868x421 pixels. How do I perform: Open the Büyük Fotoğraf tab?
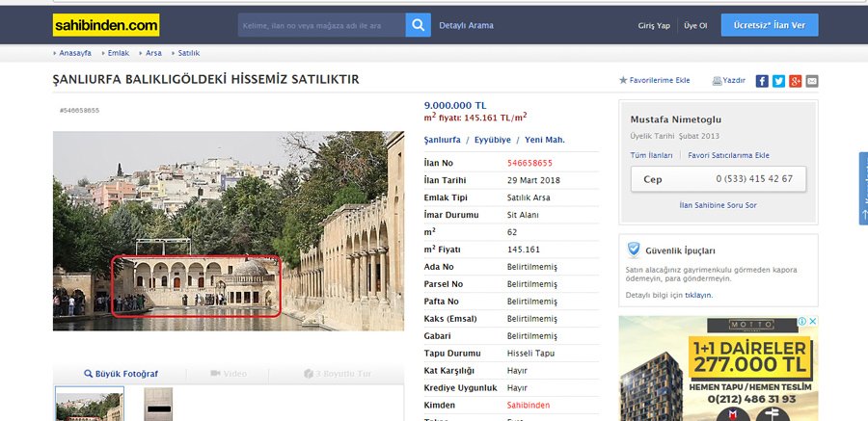121,373
